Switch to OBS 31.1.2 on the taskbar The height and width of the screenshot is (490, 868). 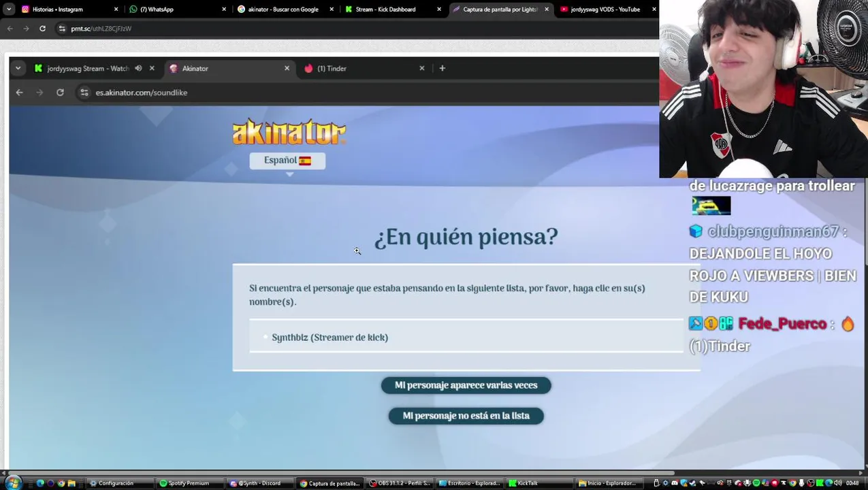tap(399, 483)
